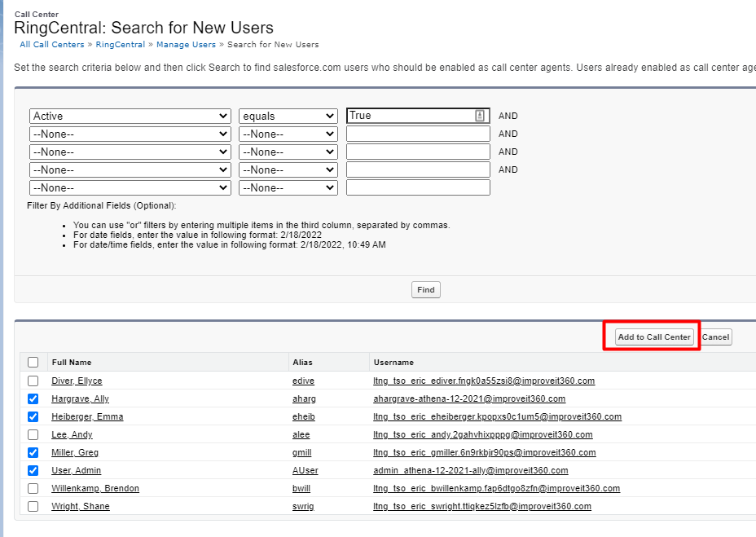Toggle the select-all checkbox in table header
Viewport: 756px width, 537px height.
33,363
